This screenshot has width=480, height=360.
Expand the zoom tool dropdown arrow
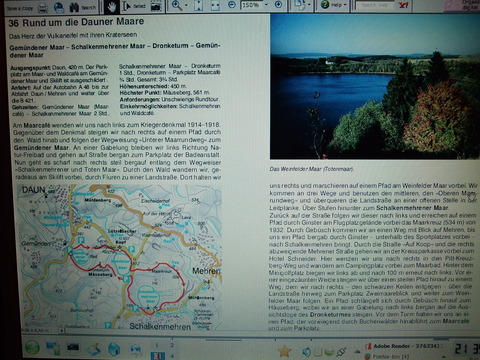point(186,5)
